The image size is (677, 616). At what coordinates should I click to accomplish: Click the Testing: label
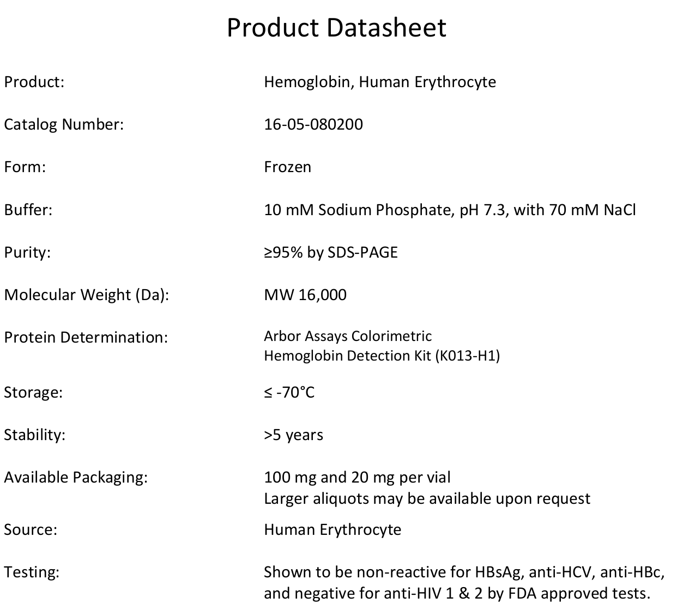(x=32, y=572)
